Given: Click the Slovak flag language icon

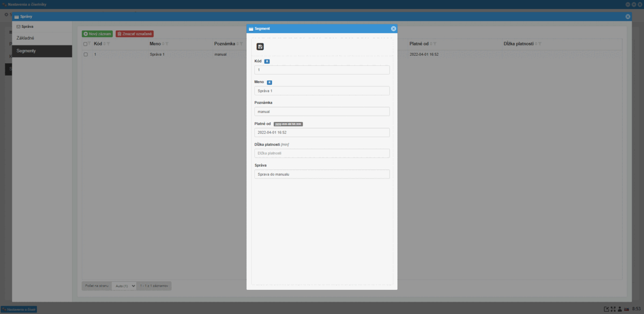Looking at the screenshot, I should [626, 309].
